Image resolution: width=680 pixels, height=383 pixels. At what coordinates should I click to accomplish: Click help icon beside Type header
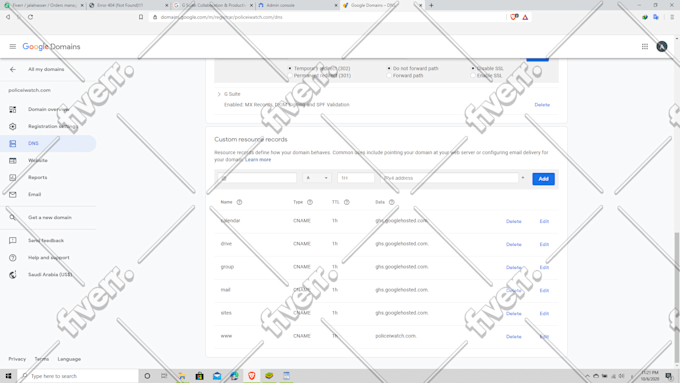coord(310,202)
